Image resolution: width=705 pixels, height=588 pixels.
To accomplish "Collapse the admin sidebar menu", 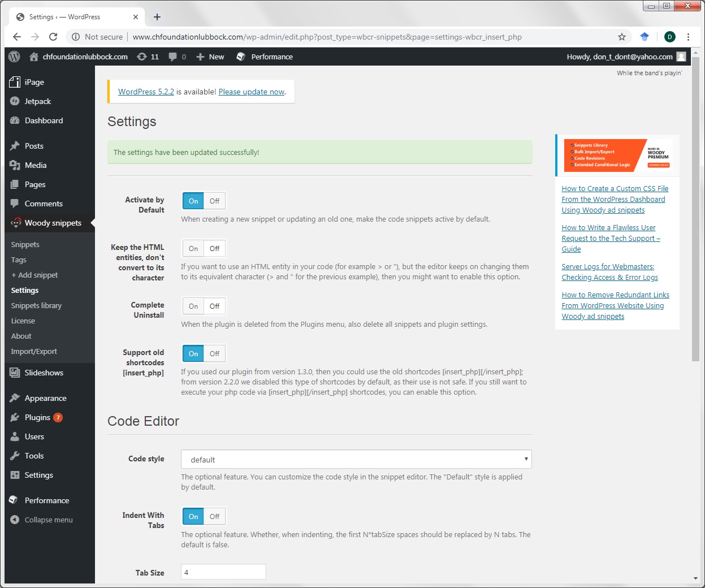I will tap(48, 520).
